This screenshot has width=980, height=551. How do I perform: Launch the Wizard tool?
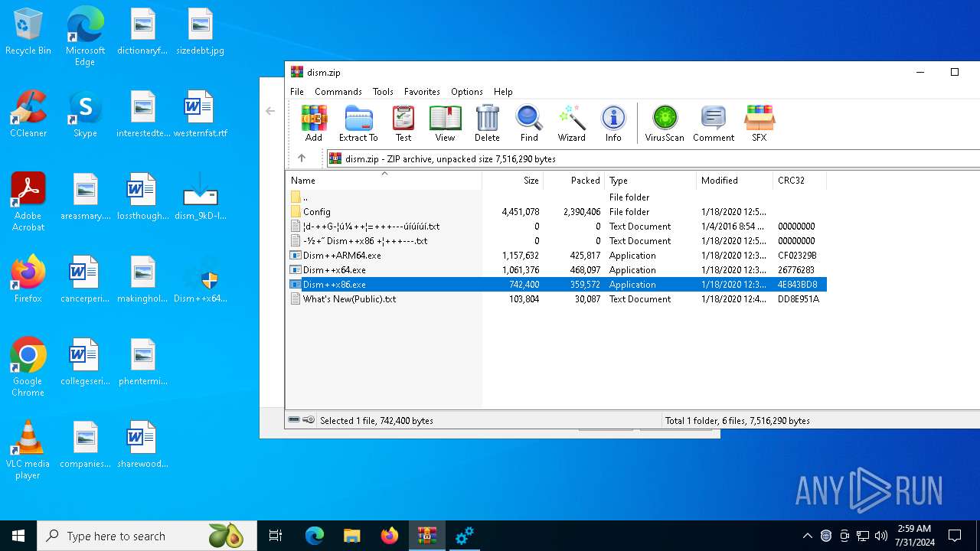[571, 123]
